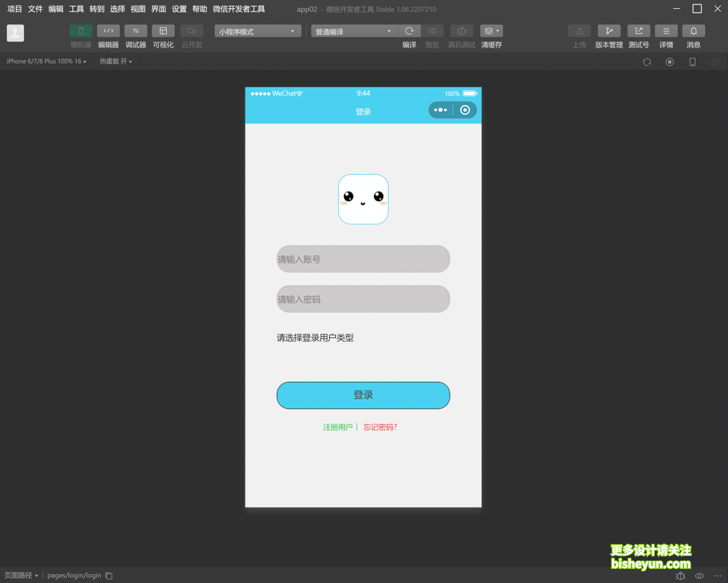This screenshot has width=728, height=583.
Task: Click the account input field
Action: tap(363, 259)
